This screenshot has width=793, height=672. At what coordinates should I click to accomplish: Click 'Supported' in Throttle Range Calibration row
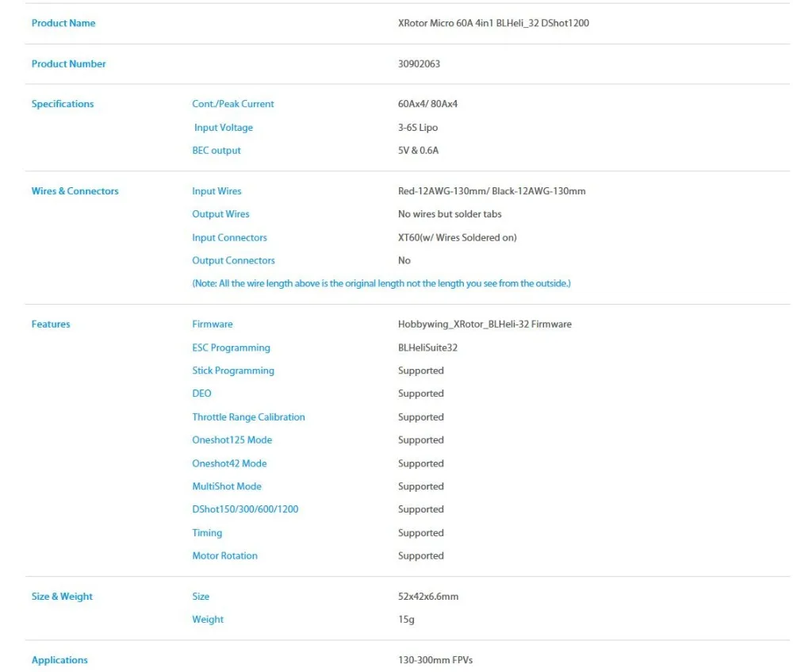[421, 417]
